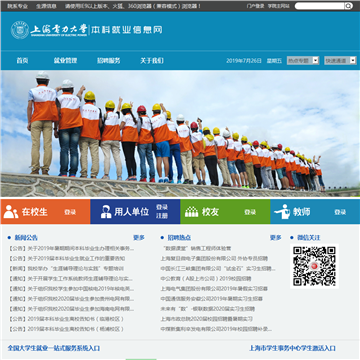The height and width of the screenshot is (360, 360).
Task: Open 未来有“数” 2020届实习生招聘 posting
Action: [x=208, y=309]
